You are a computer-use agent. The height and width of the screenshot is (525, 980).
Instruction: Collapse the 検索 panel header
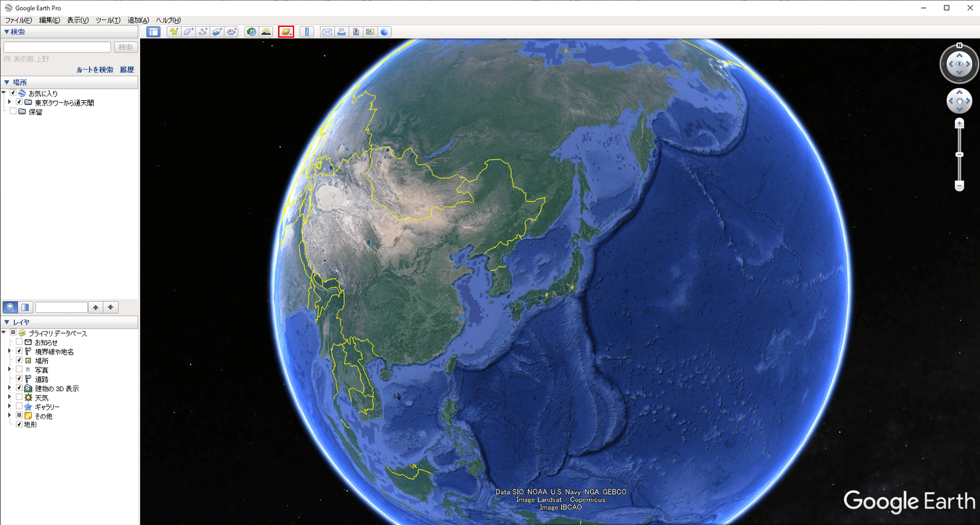[x=69, y=32]
